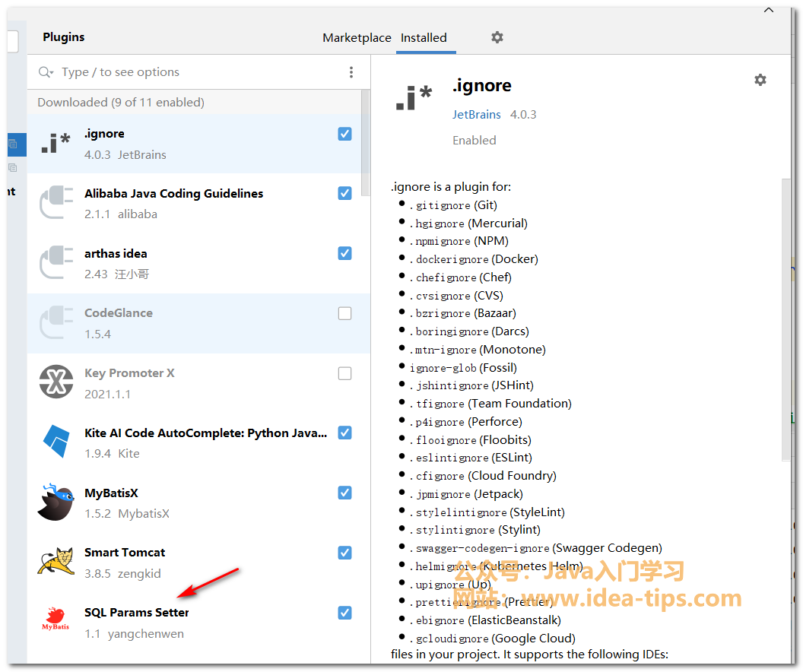The image size is (803, 672).
Task: Select the CodeGlance plugin entry
Action: pyautogui.click(x=198, y=324)
